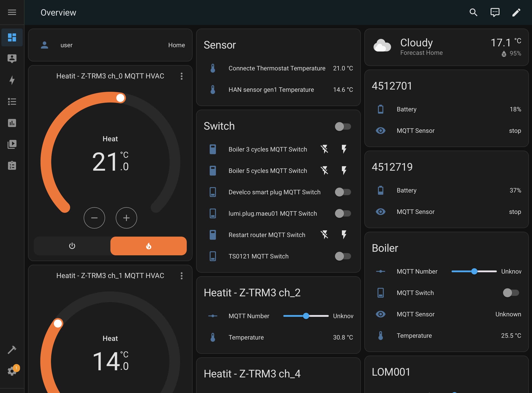Open the Assist chat icon
This screenshot has width=532, height=393.
495,12
